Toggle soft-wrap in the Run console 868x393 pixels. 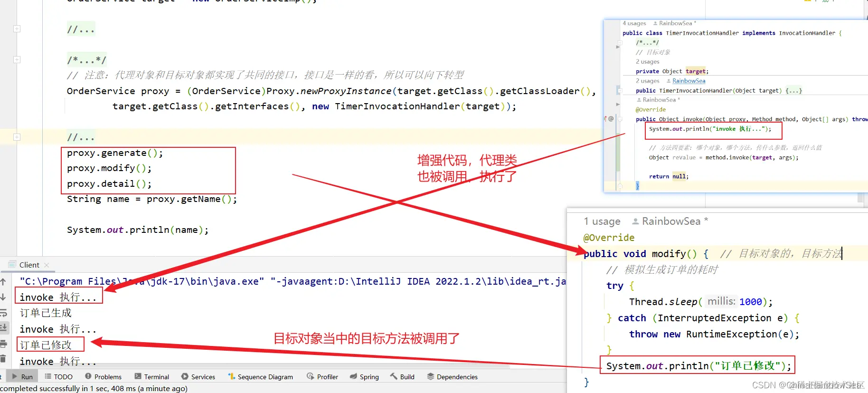(x=3, y=313)
